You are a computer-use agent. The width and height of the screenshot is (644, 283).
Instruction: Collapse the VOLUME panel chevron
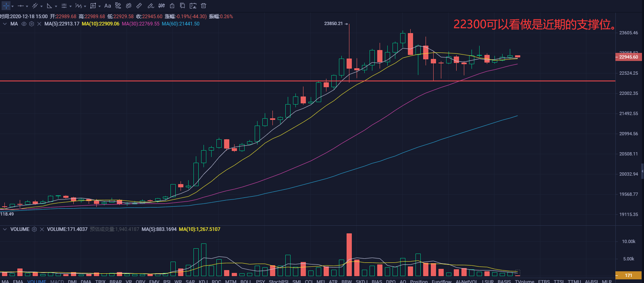5,229
